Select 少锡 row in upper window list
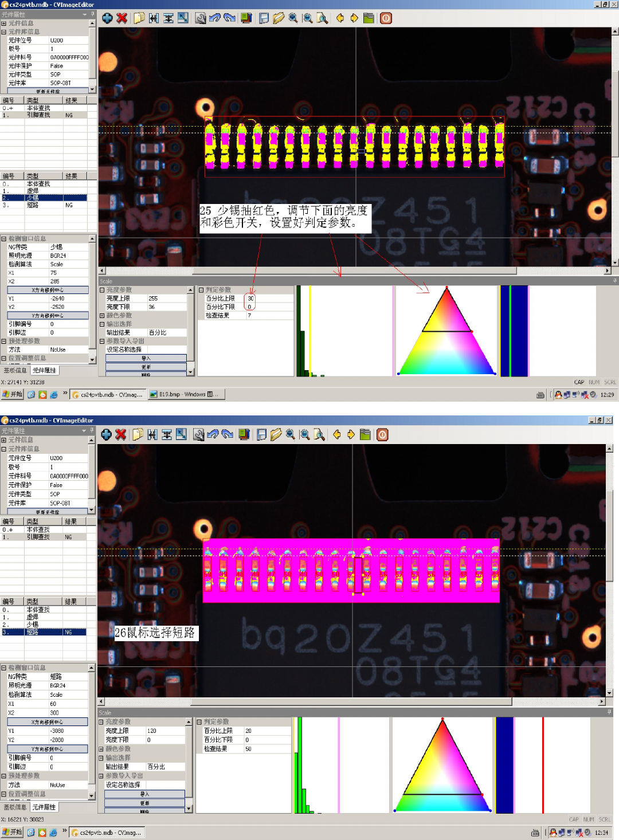619x840 pixels. click(x=44, y=198)
